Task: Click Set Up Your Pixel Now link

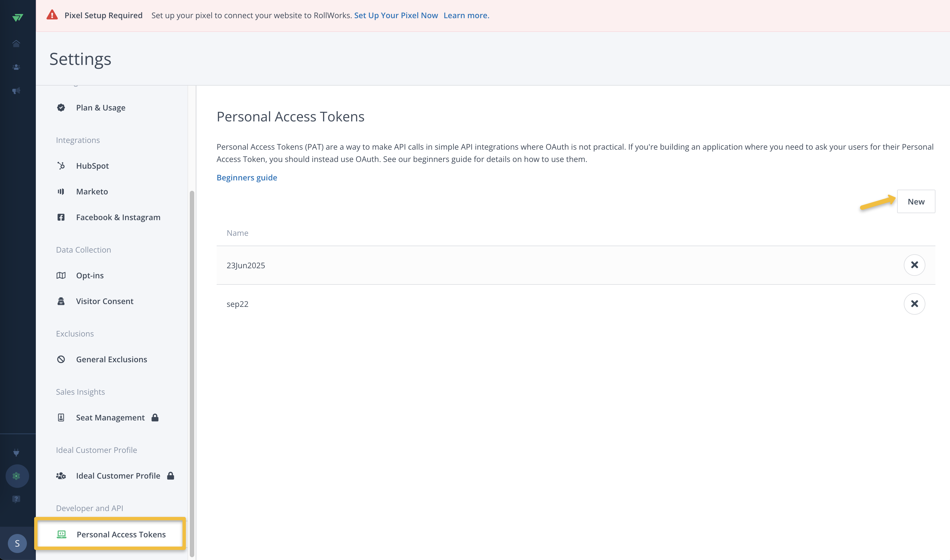Action: pyautogui.click(x=396, y=15)
